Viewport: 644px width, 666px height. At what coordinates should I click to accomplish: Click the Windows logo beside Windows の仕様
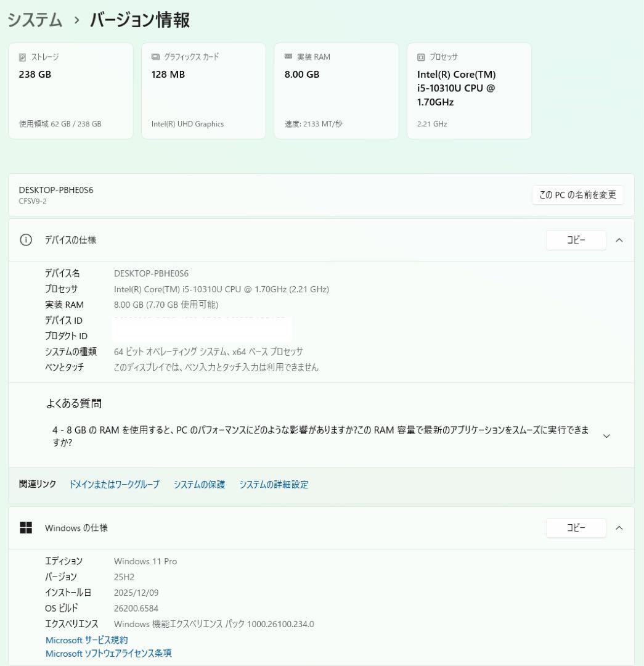[26, 528]
